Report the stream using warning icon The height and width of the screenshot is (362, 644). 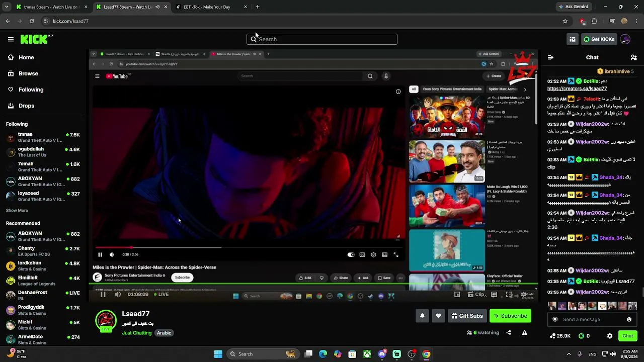point(524,332)
